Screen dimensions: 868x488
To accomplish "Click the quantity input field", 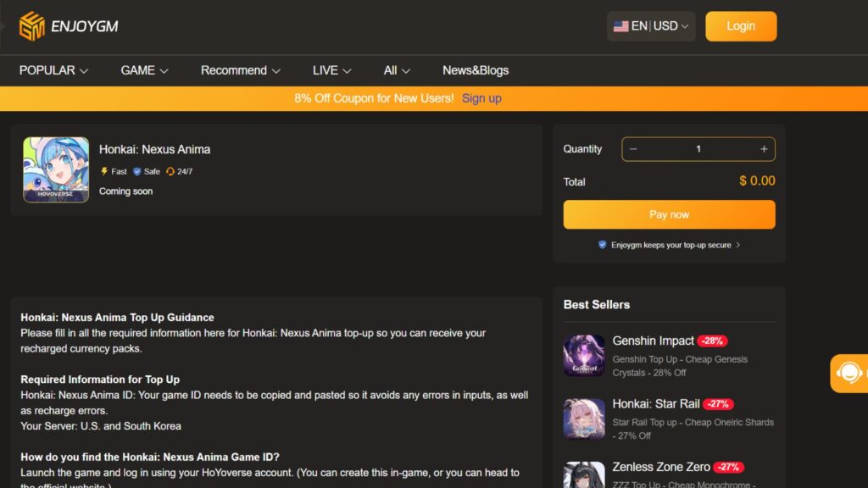I will tap(698, 149).
